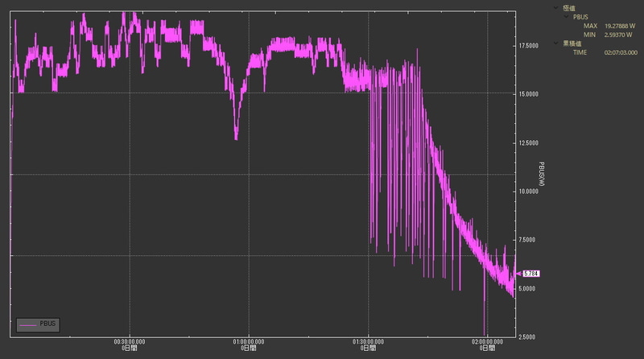Image resolution: width=644 pixels, height=359 pixels.
Task: Collapse the 累積値 tree section
Action: (x=555, y=43)
